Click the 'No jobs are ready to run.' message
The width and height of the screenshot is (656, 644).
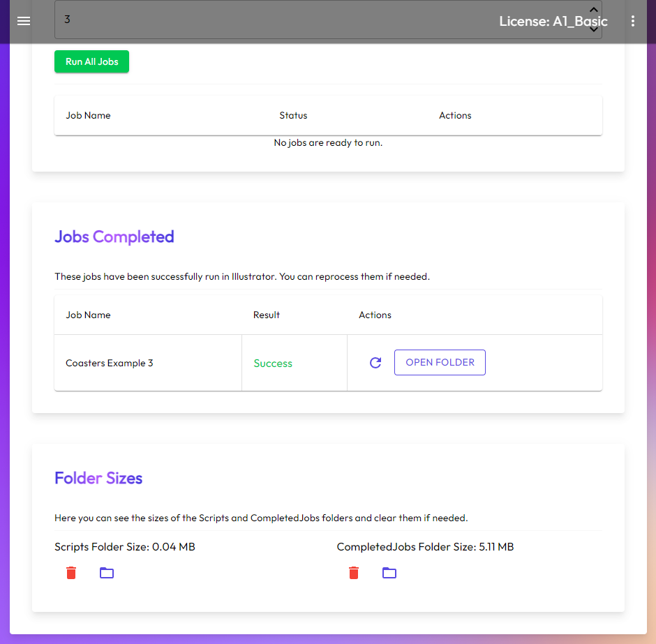[328, 142]
